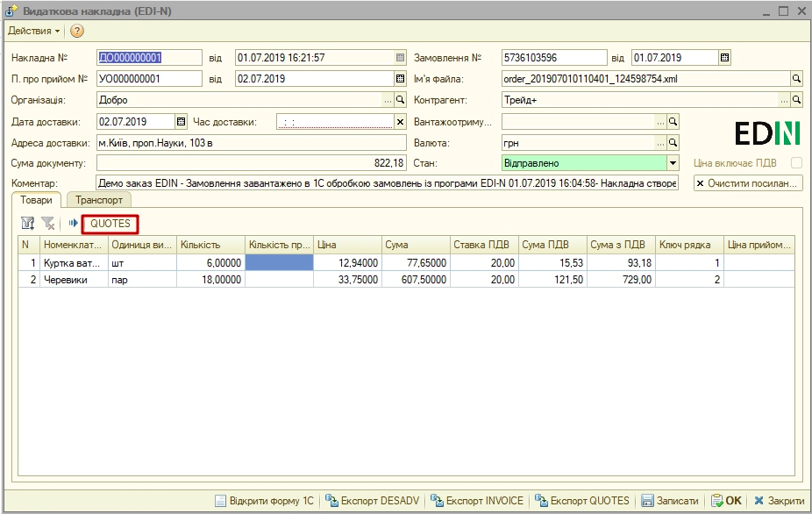
Task: Select the Куртка ват... row cell
Action: [x=74, y=262]
